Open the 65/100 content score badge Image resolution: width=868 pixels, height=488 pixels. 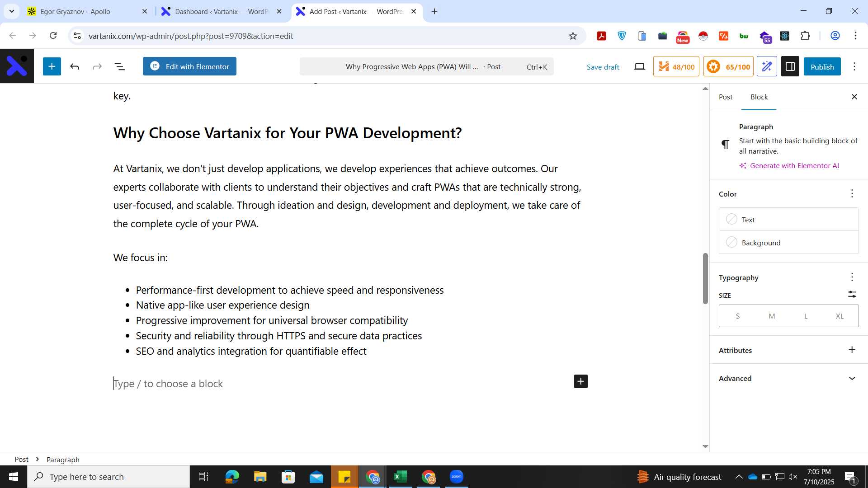point(728,67)
